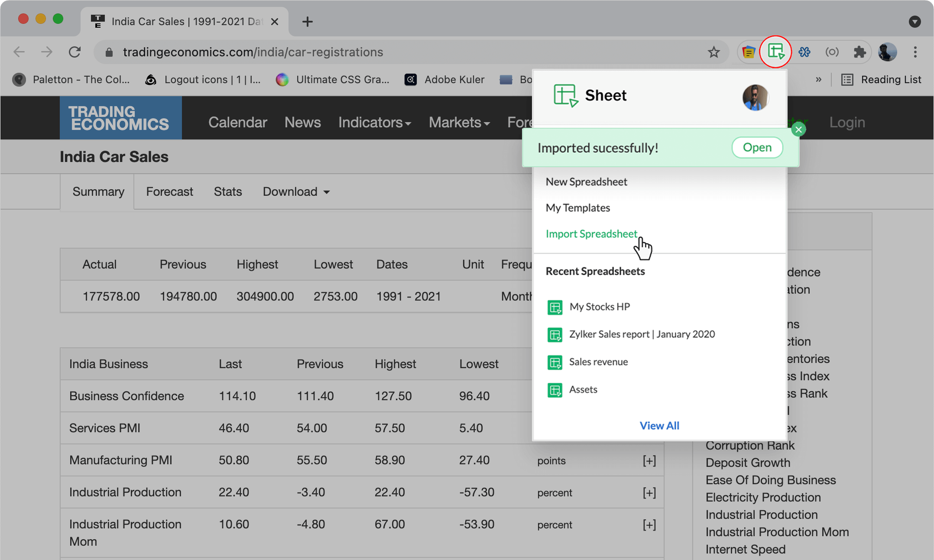Click Import Spreadsheet
Image resolution: width=934 pixels, height=560 pixels.
592,234
